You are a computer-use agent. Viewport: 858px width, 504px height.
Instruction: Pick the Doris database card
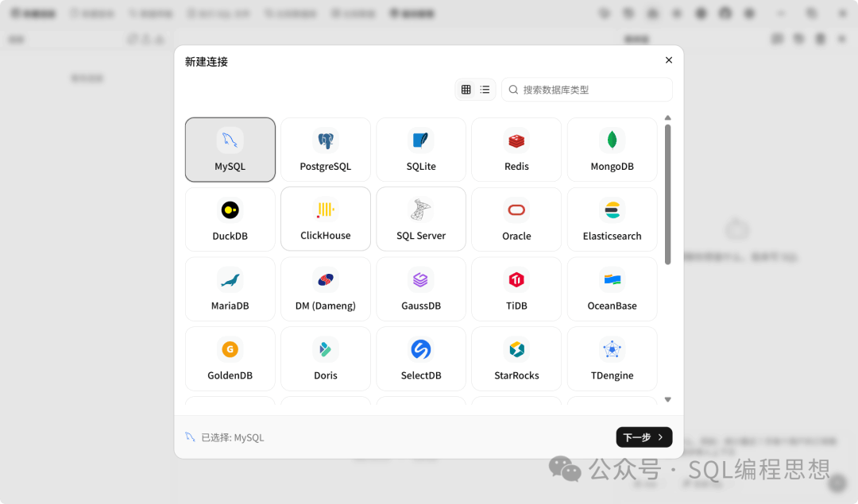coord(326,359)
